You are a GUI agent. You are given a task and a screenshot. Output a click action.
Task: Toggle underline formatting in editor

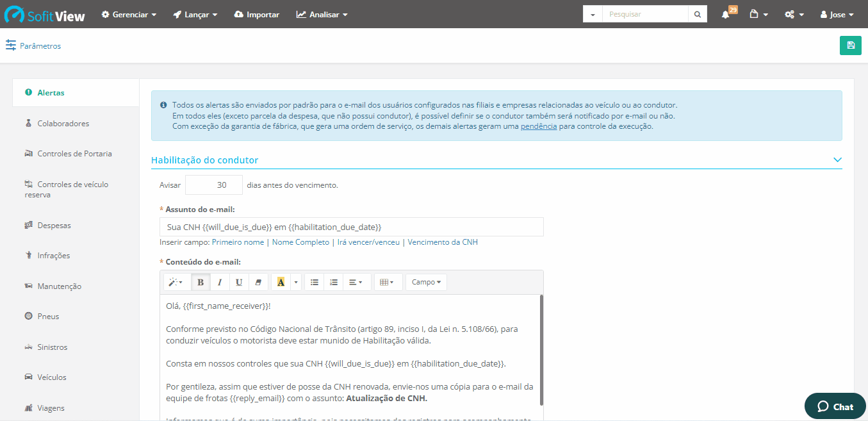coord(239,282)
